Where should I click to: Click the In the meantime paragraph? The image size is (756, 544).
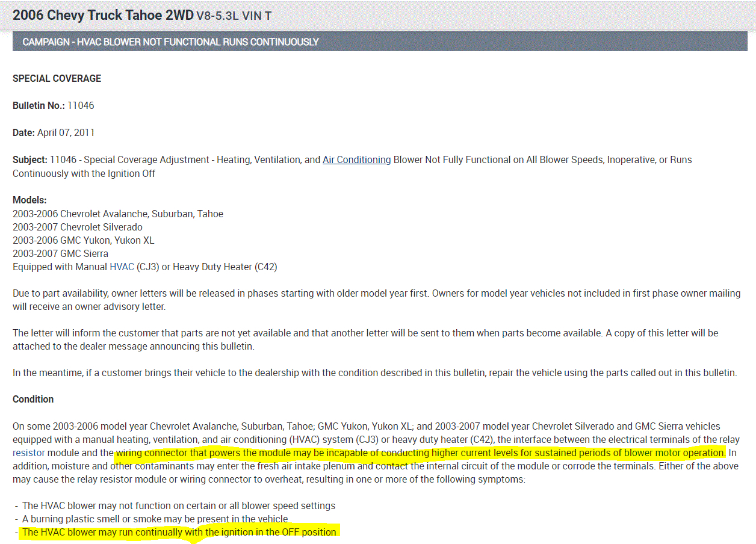point(374,372)
